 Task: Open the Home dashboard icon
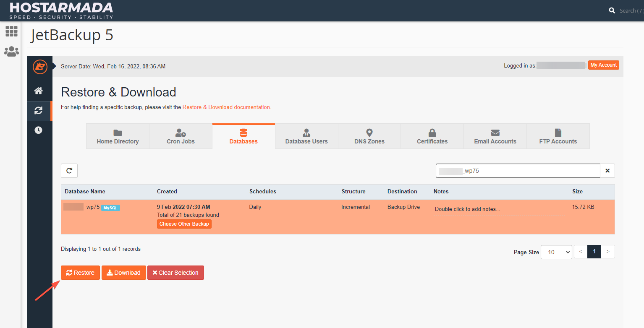pos(39,91)
